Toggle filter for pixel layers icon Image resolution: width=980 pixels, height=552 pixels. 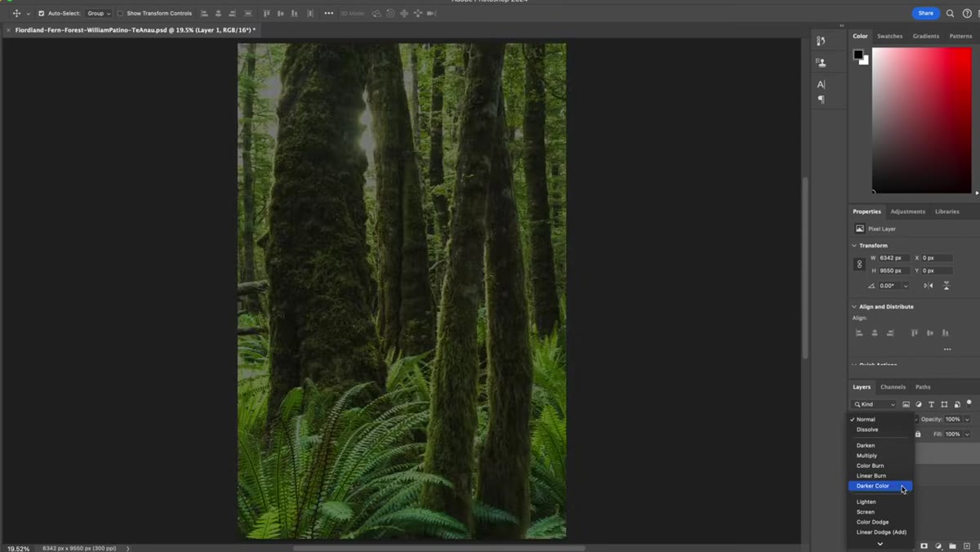[906, 404]
